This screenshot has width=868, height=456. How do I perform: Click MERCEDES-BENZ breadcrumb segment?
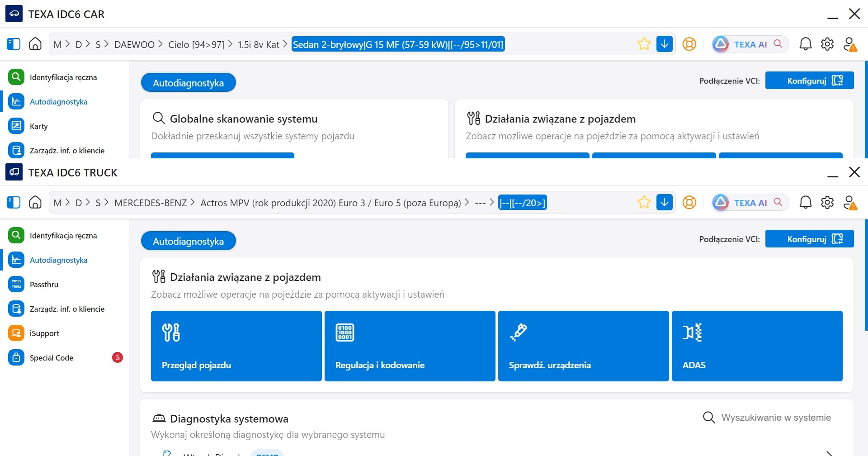(x=151, y=203)
